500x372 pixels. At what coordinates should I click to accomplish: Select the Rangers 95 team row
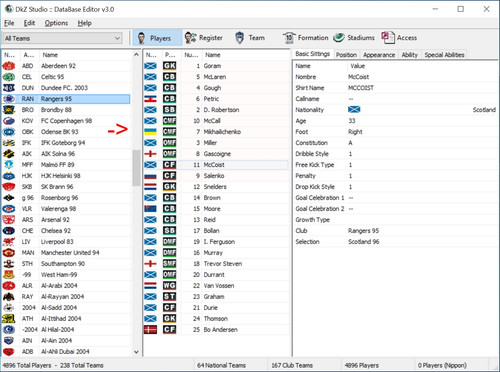coord(66,99)
